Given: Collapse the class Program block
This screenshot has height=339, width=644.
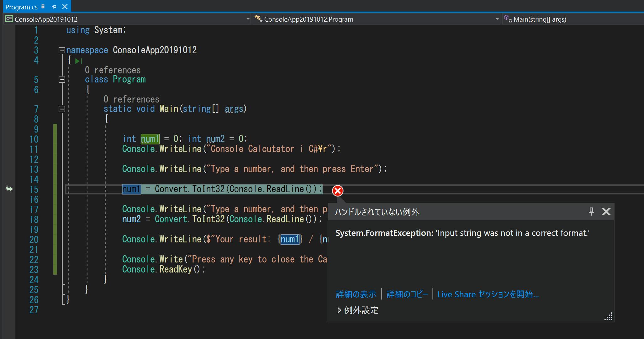Looking at the screenshot, I should [62, 80].
